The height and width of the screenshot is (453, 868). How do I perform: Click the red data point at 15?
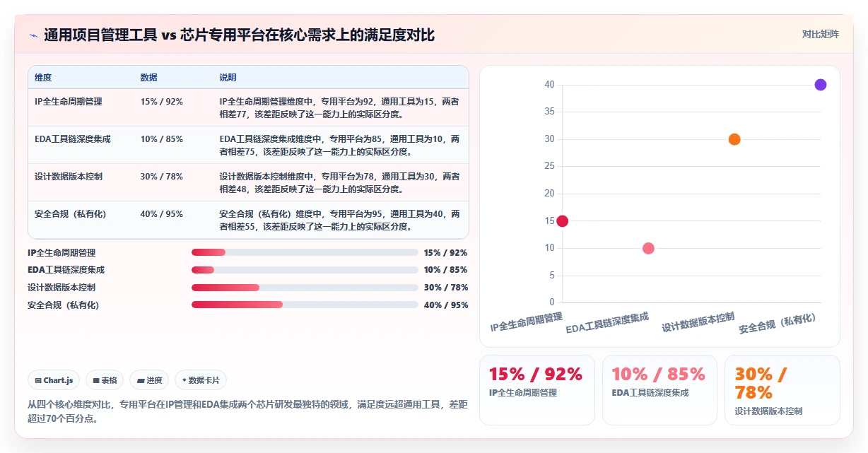(x=563, y=221)
